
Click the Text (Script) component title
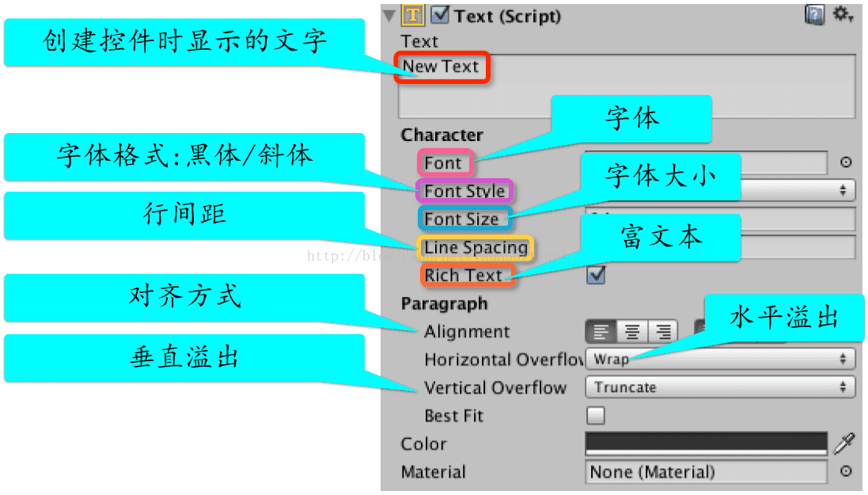pos(508,16)
